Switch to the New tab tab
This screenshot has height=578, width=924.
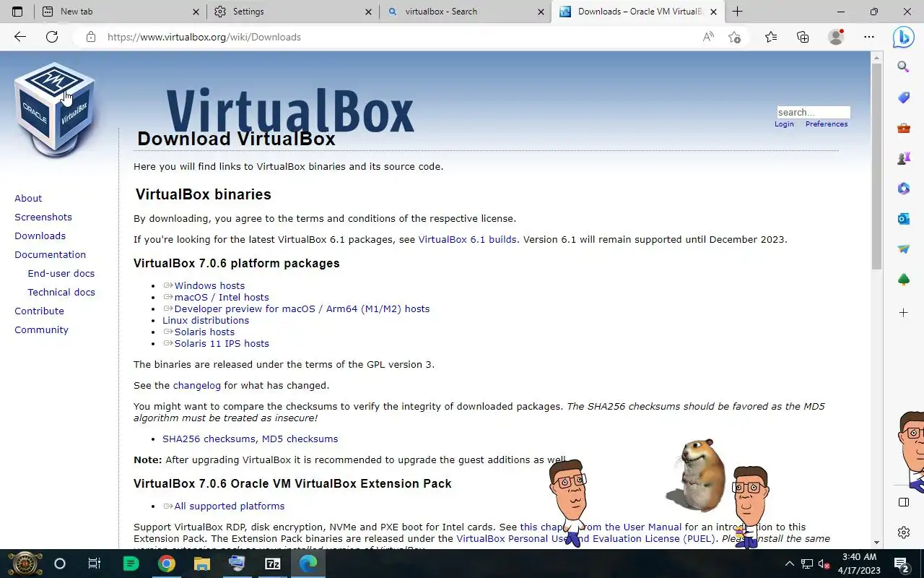coord(121,12)
